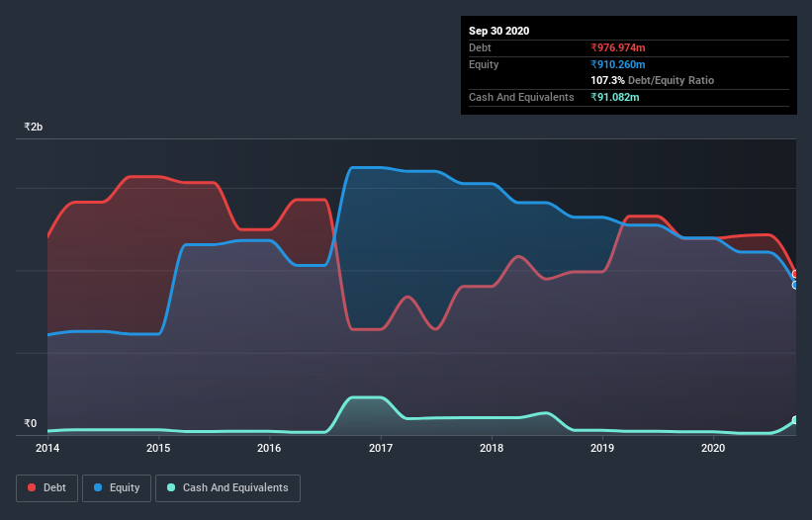Click the 2017 axis label
This screenshot has width=812, height=520.
(381, 448)
